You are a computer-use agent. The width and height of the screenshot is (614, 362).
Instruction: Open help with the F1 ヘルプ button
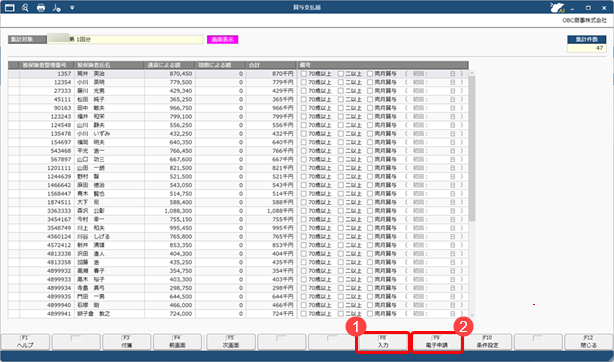(x=25, y=342)
